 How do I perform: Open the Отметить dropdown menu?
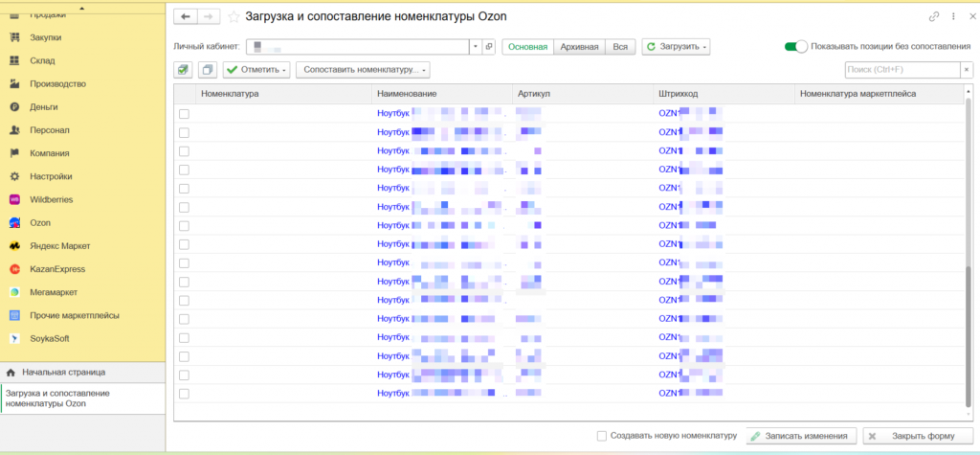pos(256,70)
